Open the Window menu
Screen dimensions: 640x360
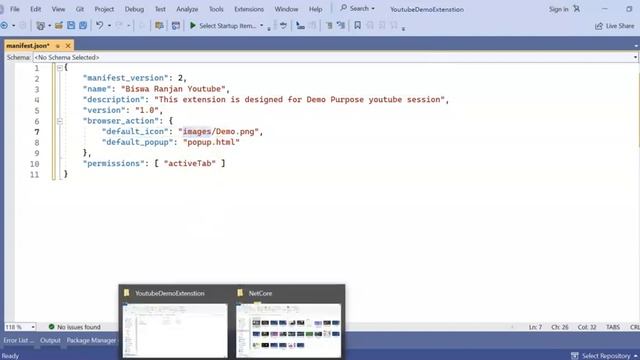pyautogui.click(x=286, y=9)
